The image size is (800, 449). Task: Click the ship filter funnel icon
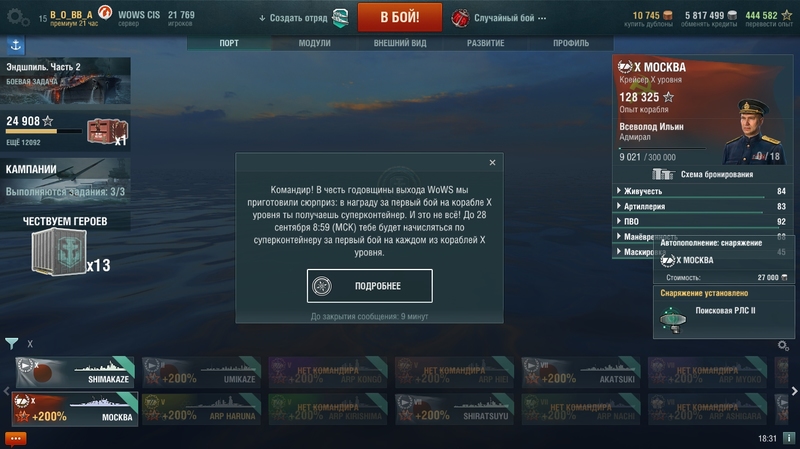11,343
